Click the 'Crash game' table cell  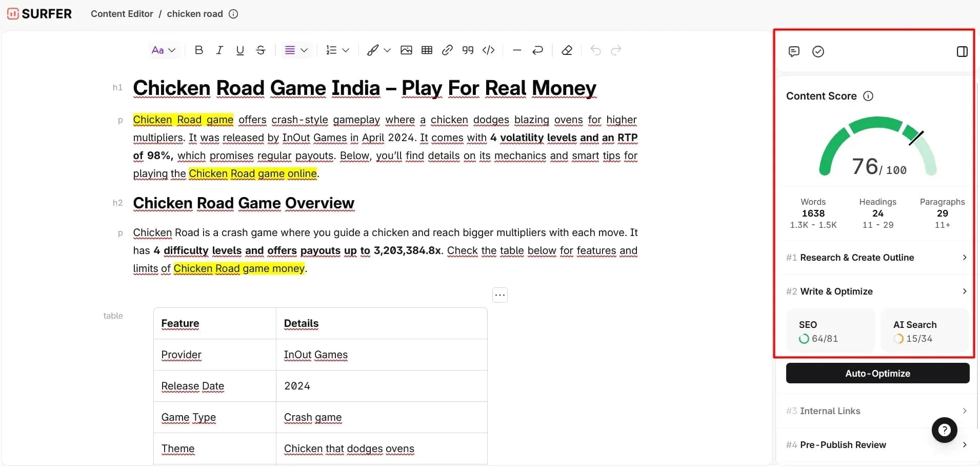click(x=382, y=417)
